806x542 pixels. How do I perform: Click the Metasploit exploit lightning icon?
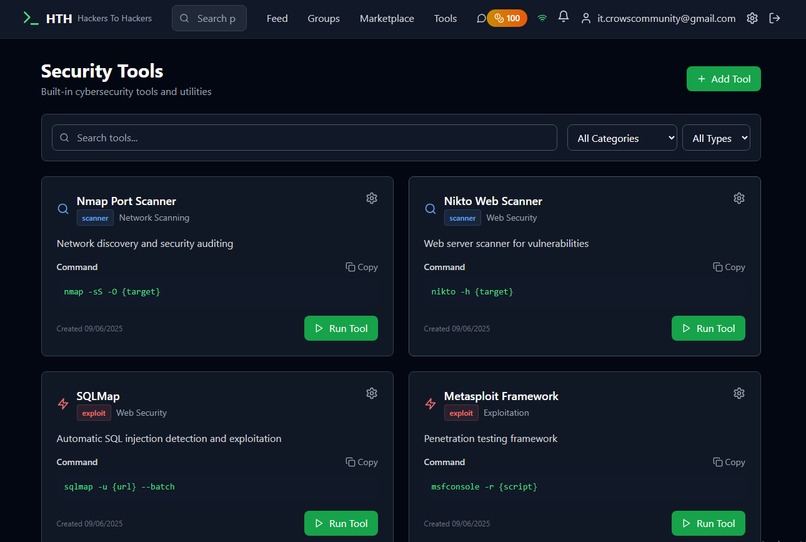[430, 404]
